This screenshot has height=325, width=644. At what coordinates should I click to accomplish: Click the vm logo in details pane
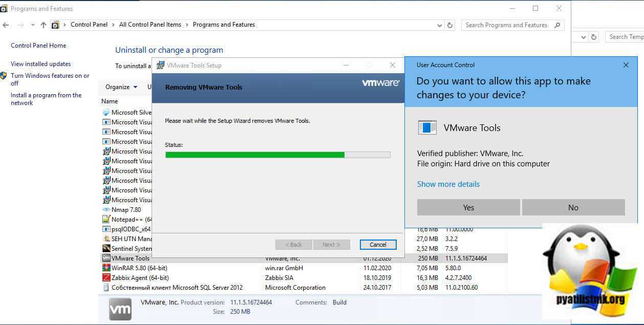click(x=120, y=310)
